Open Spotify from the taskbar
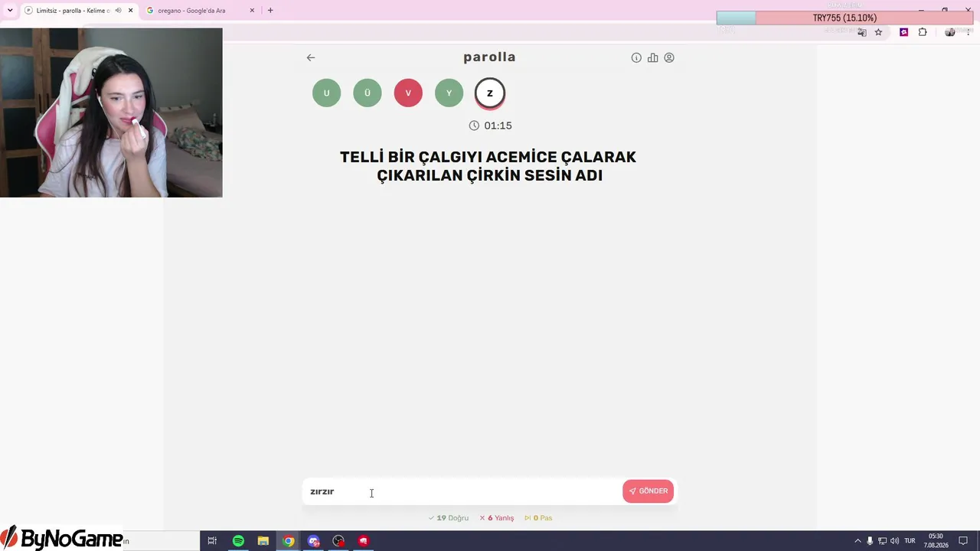 click(238, 541)
